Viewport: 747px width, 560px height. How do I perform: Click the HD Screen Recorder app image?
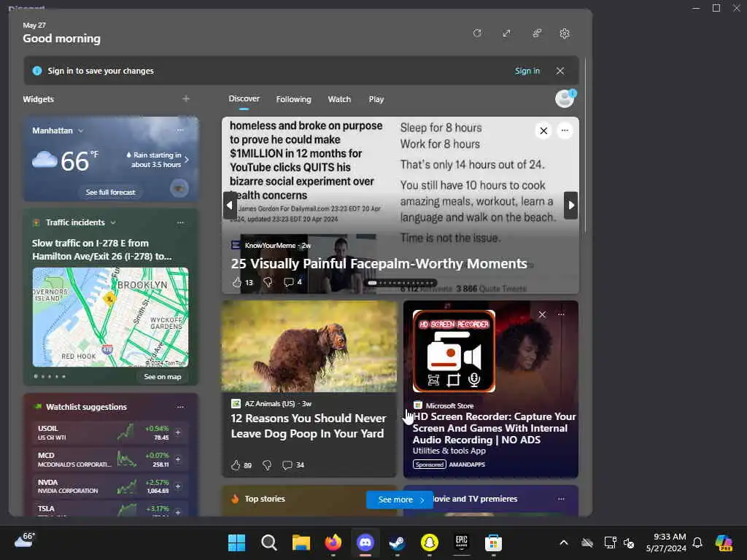point(454,351)
